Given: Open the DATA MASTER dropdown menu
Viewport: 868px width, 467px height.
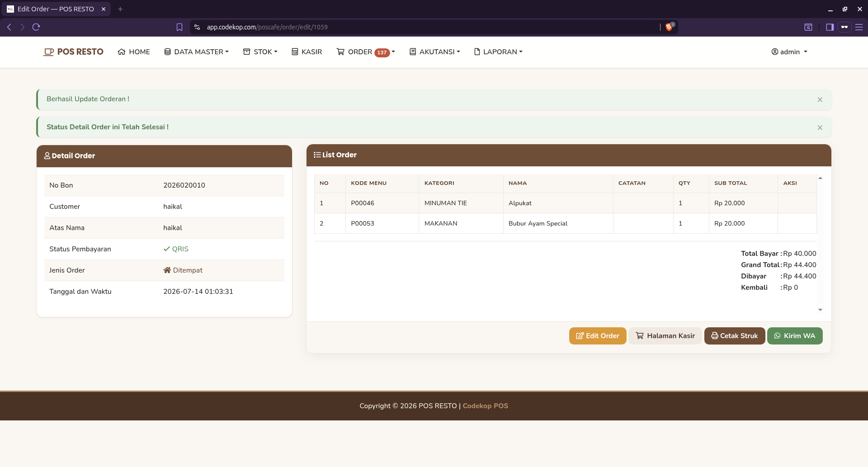Looking at the screenshot, I should click(197, 52).
